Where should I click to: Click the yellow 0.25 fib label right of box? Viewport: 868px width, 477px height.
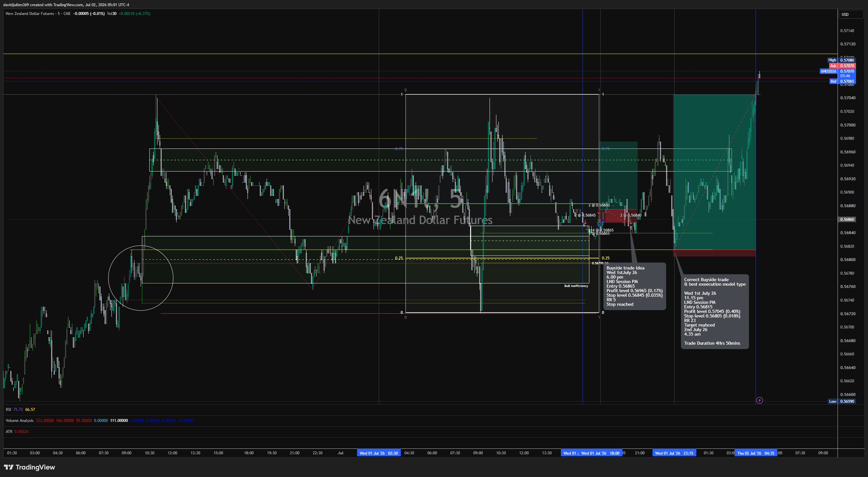pos(606,258)
